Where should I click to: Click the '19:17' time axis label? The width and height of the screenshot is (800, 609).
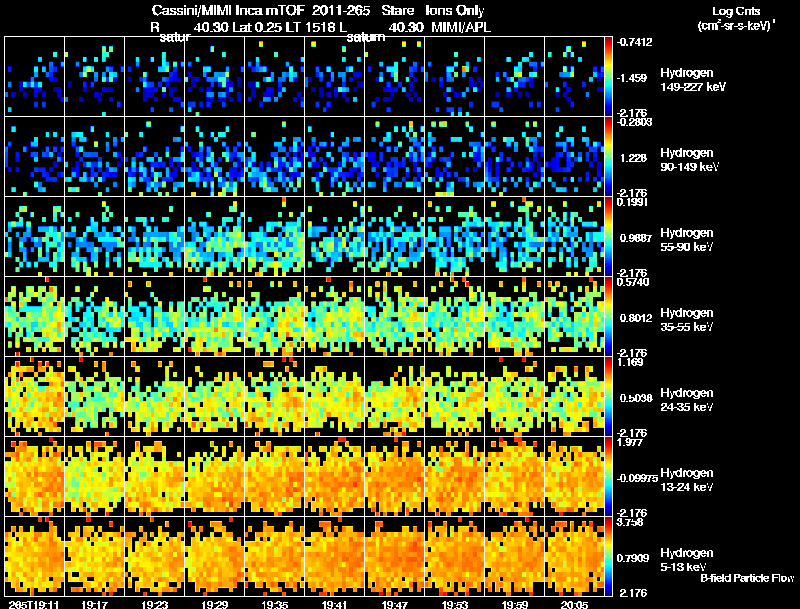coord(94,604)
